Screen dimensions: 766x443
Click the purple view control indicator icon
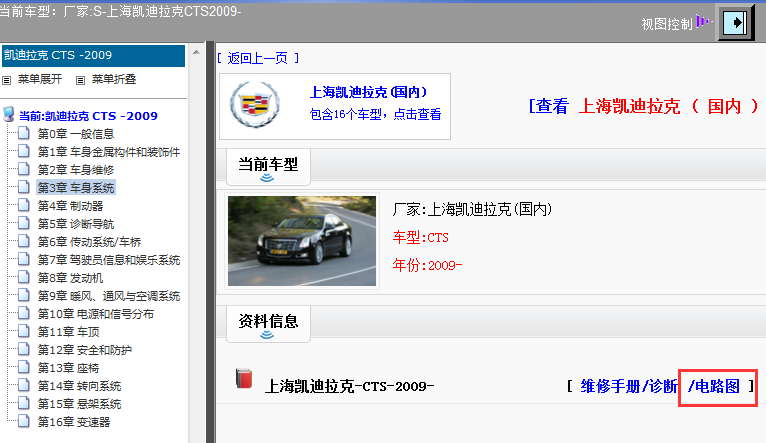point(703,22)
